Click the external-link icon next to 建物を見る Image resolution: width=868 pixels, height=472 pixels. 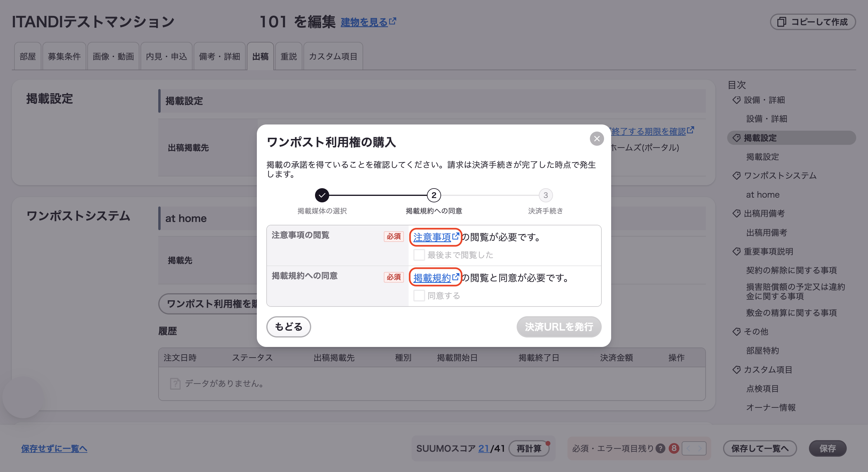393,21
